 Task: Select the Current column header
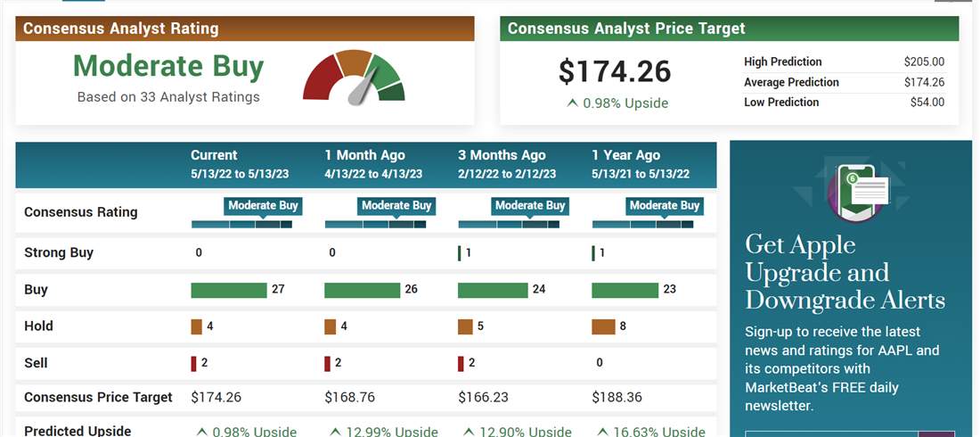click(214, 155)
